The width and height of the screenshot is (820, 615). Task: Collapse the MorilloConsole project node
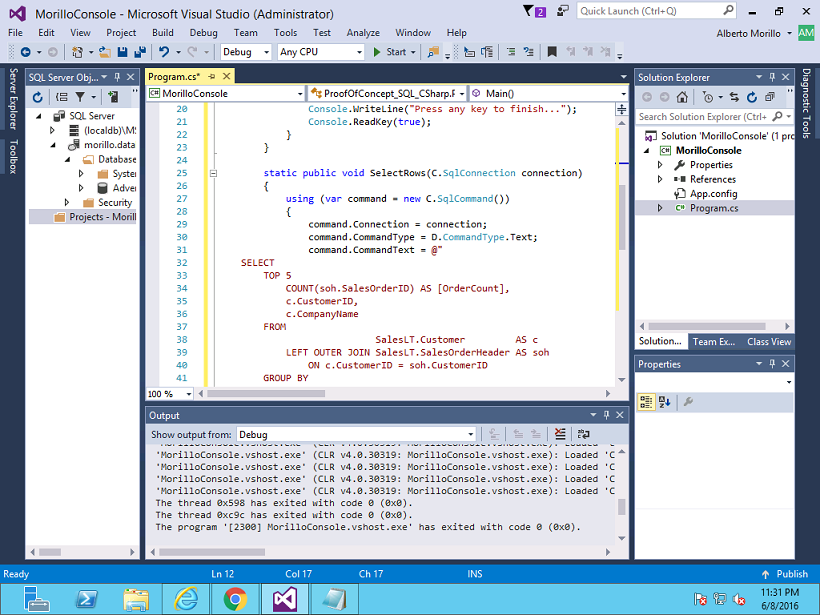646,151
